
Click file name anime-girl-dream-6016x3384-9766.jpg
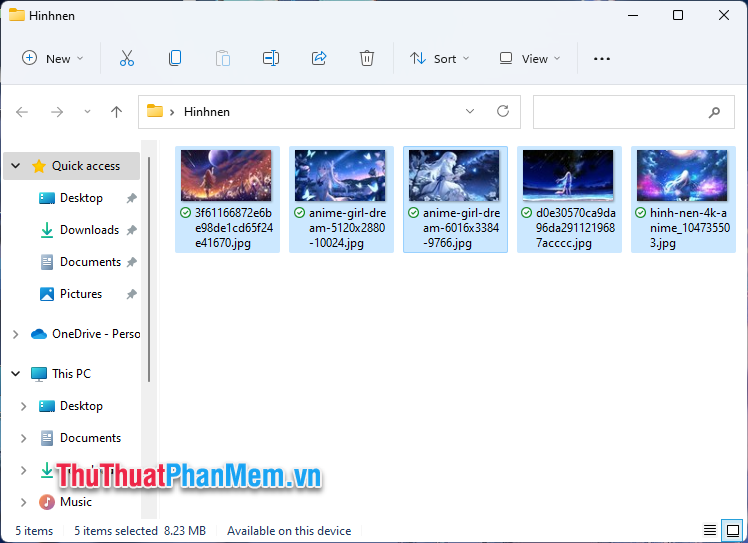pos(461,228)
